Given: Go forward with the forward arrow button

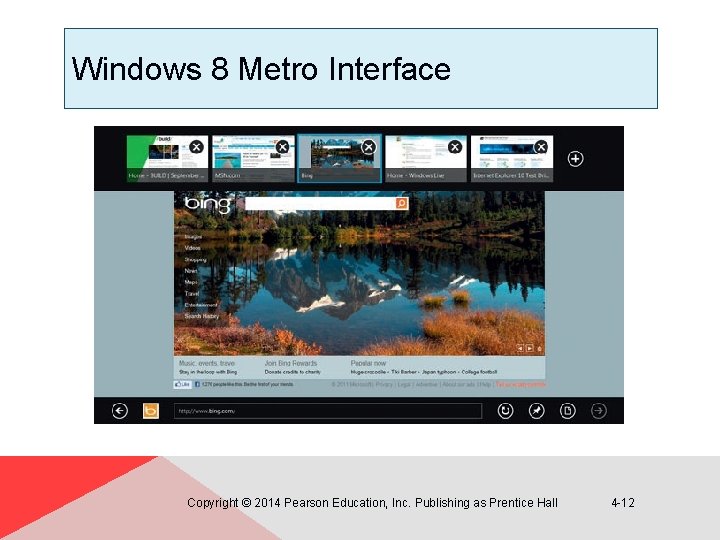Looking at the screenshot, I should (x=599, y=411).
